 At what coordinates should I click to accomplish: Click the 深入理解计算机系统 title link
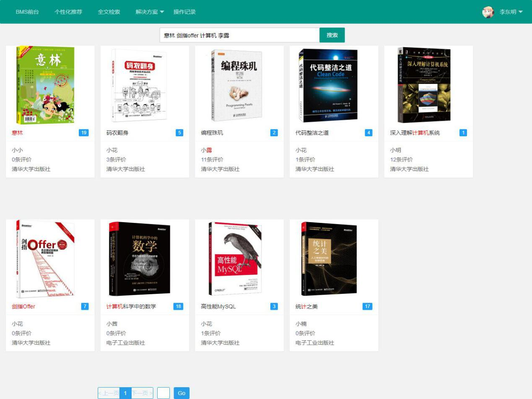tap(415, 133)
